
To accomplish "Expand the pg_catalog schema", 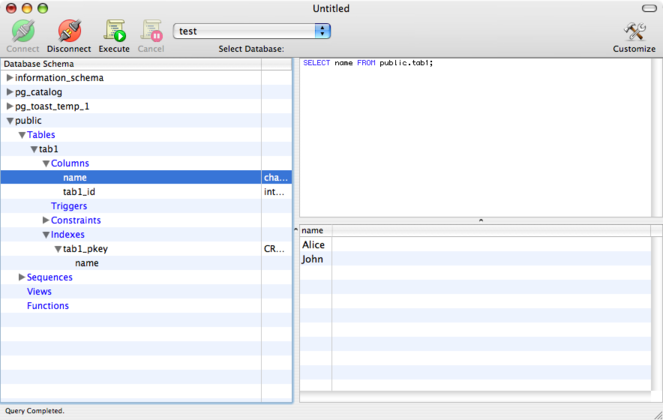I will pyautogui.click(x=10, y=92).
